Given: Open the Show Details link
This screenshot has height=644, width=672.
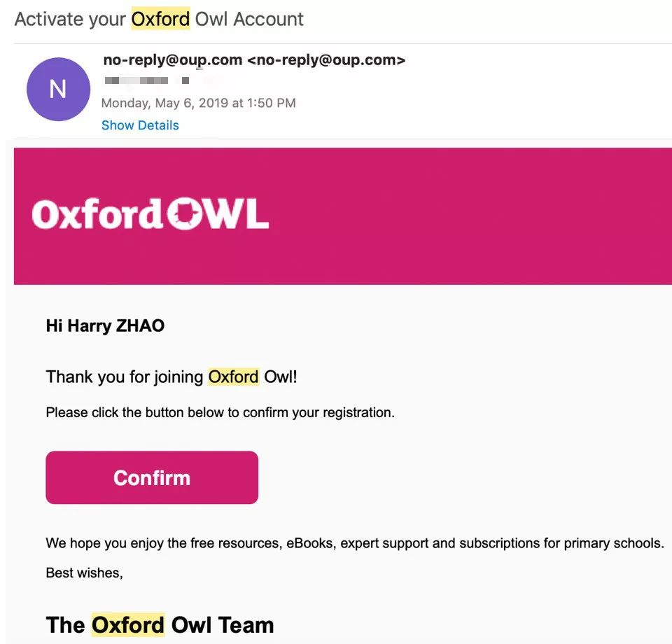Looking at the screenshot, I should point(140,125).
